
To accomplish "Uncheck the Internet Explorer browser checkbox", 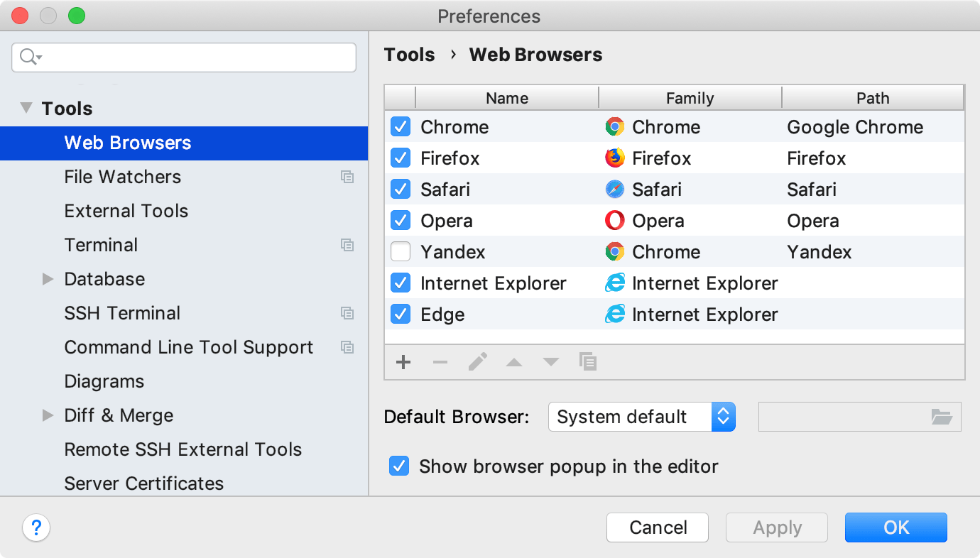I will [x=401, y=283].
